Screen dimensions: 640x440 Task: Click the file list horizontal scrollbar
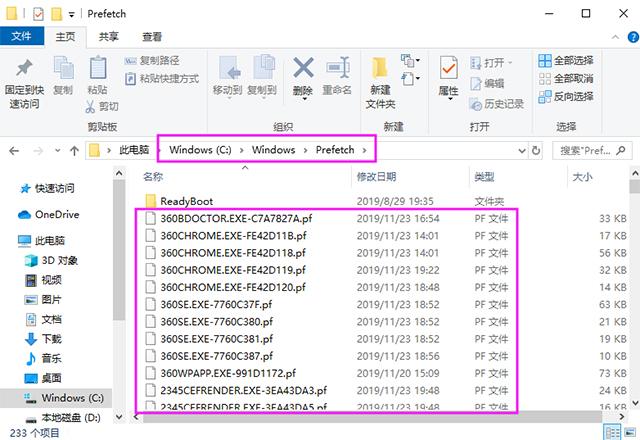[371, 417]
